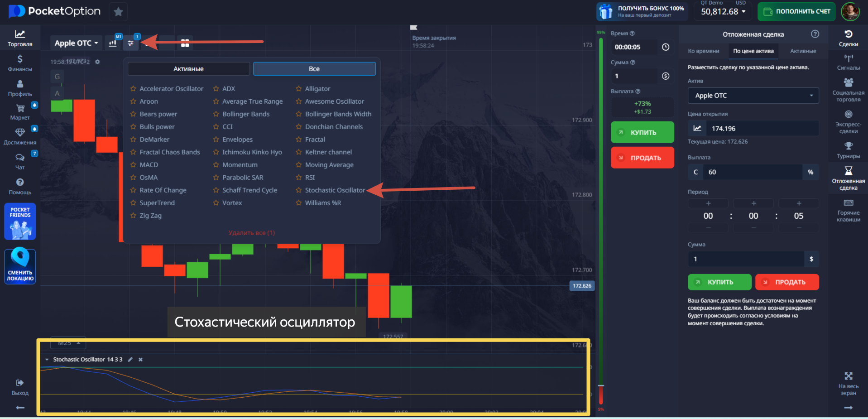This screenshot has height=419, width=868.
Task: Enter full screen mode
Action: coord(848,383)
